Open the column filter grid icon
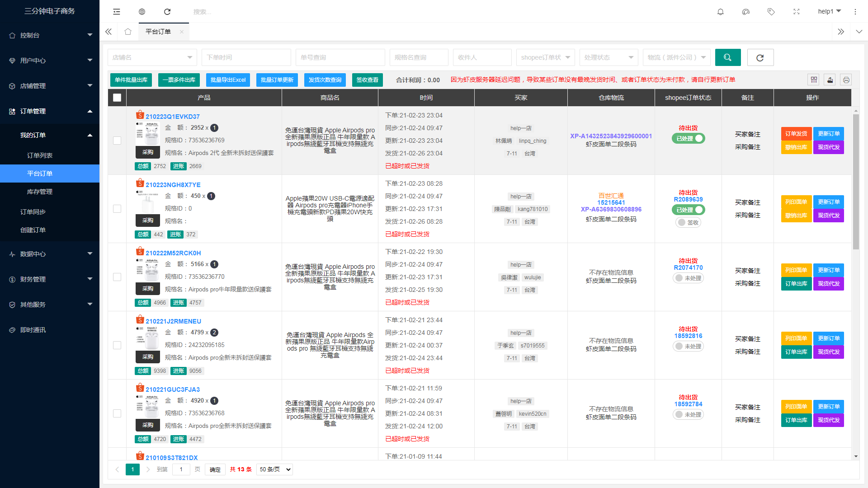This screenshot has height=488, width=868. [814, 80]
